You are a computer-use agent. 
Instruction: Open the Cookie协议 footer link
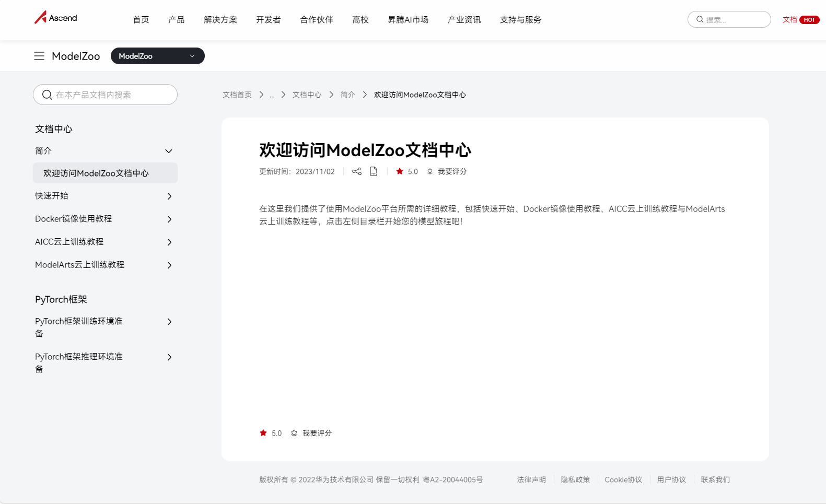tap(623, 479)
